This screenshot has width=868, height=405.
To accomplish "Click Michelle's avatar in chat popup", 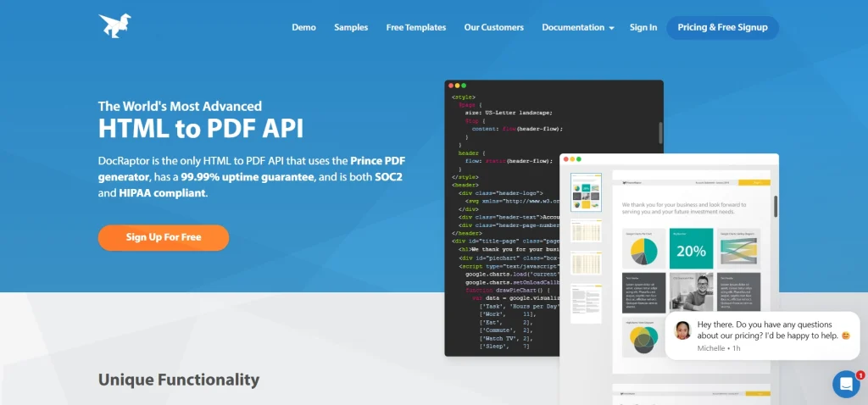I will click(682, 330).
